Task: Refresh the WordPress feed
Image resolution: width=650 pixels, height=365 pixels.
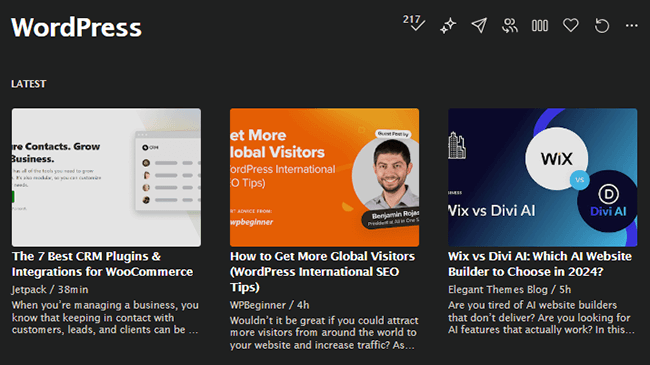Action: pyautogui.click(x=601, y=26)
